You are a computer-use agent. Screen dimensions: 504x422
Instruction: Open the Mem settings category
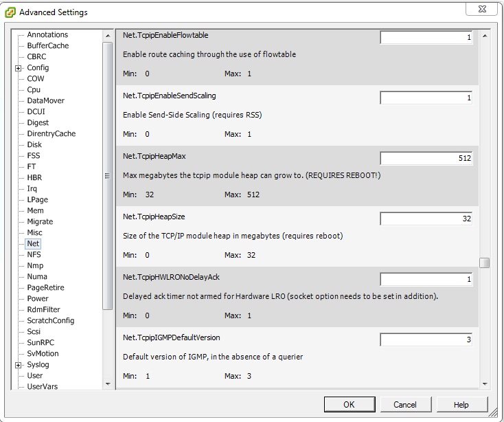(x=35, y=210)
